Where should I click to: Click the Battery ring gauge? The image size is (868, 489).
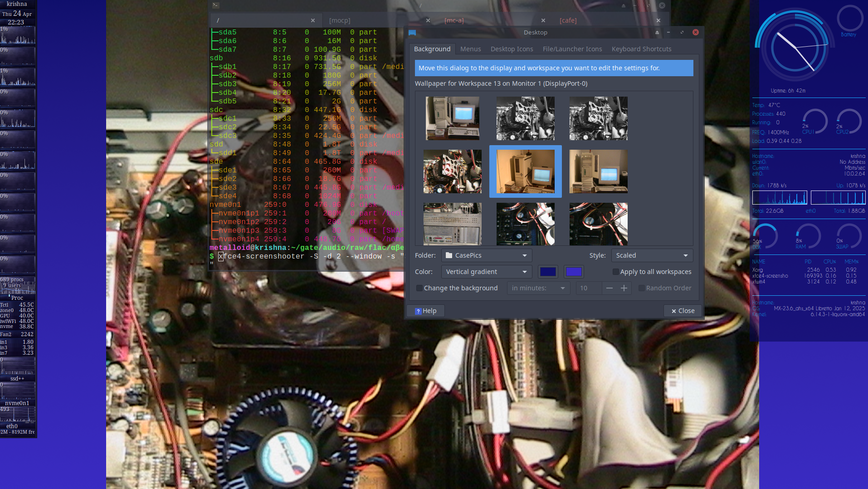coord(849,19)
